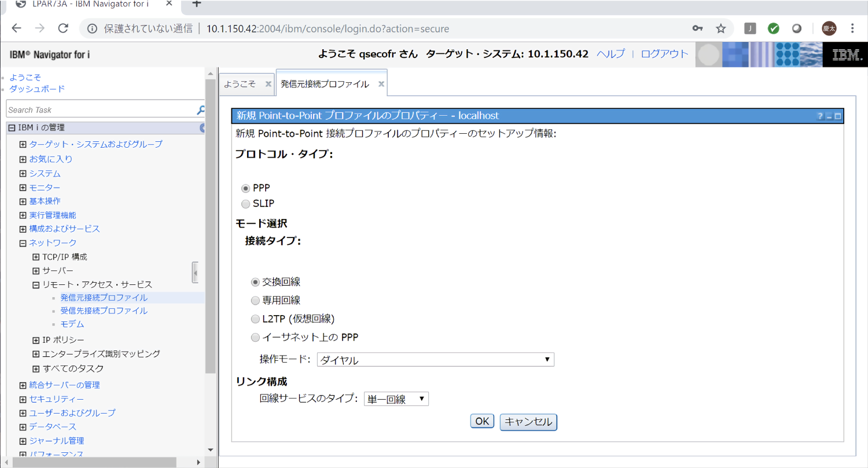Click the すべてのタスク tree item

pos(73,368)
